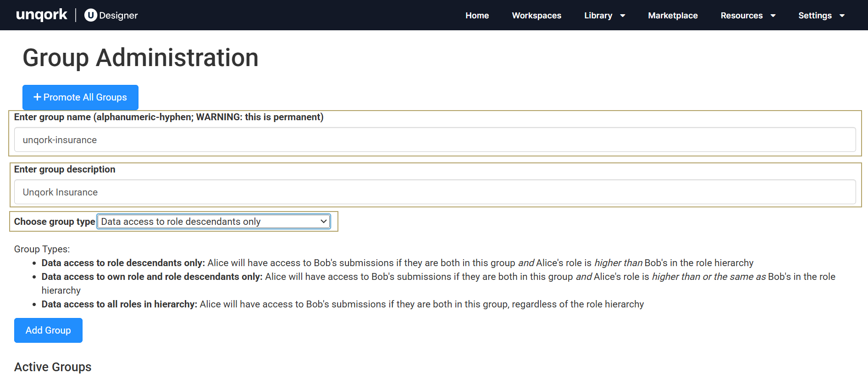The width and height of the screenshot is (868, 379).
Task: Open the Marketplace page
Action: (x=673, y=16)
